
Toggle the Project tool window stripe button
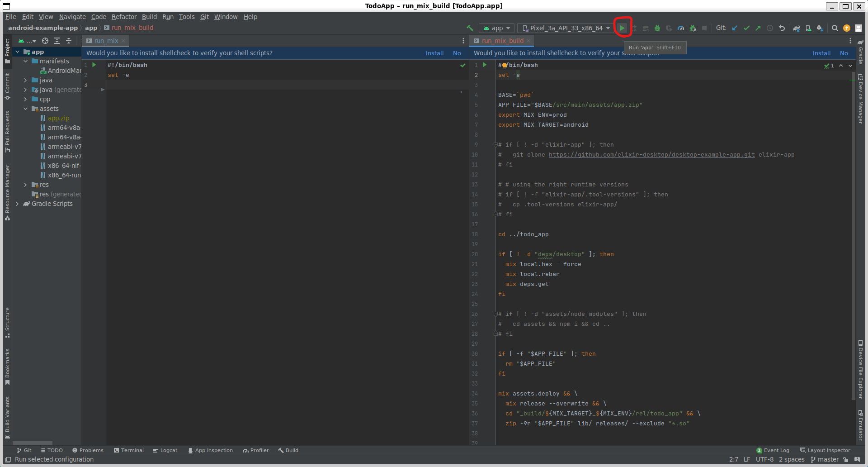pos(7,51)
